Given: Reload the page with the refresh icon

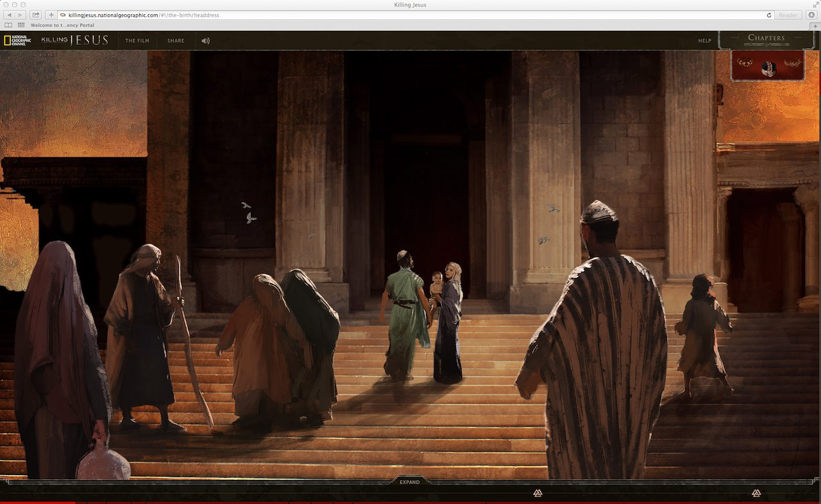Looking at the screenshot, I should pyautogui.click(x=769, y=15).
